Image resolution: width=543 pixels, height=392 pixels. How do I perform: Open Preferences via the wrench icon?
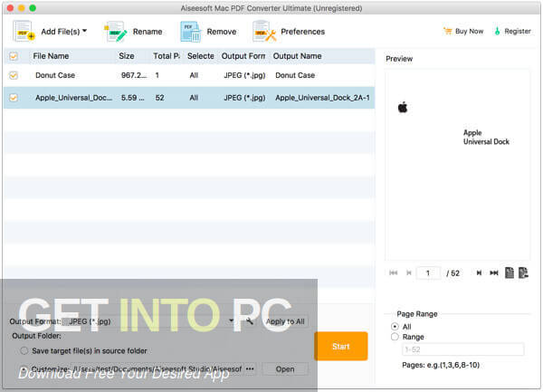pyautogui.click(x=264, y=32)
